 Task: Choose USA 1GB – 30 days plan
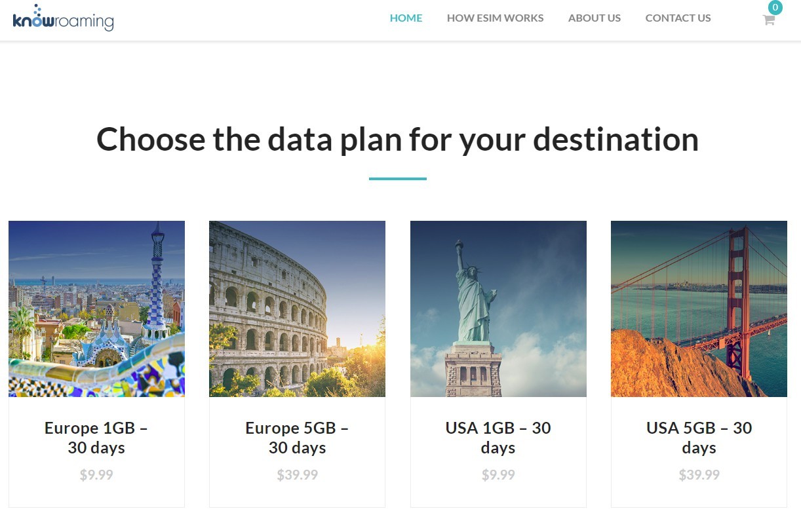(x=498, y=438)
